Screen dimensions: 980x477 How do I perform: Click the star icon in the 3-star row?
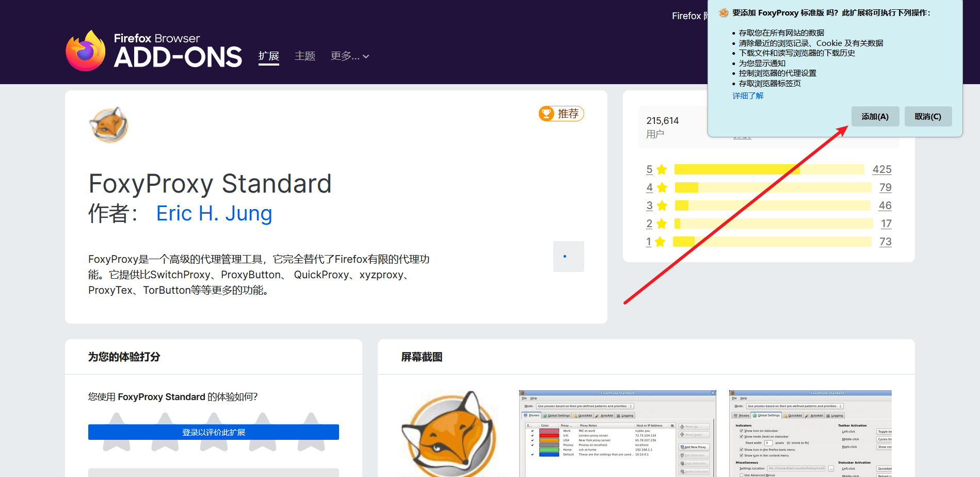(x=663, y=205)
